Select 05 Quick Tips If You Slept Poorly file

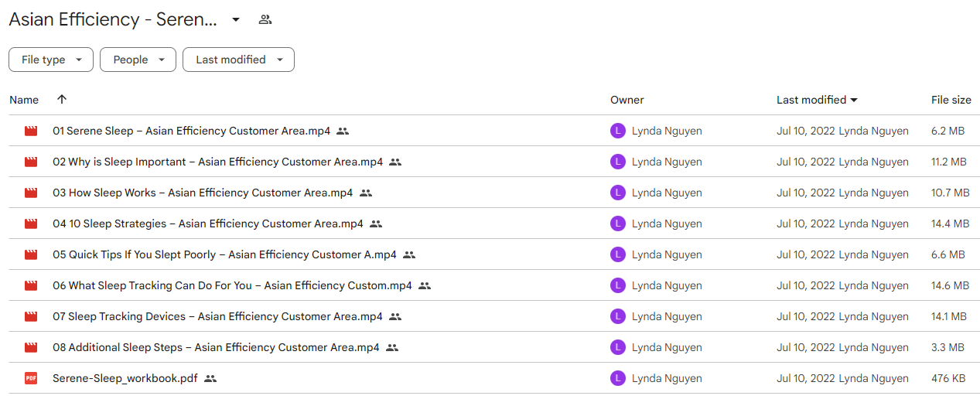coord(224,255)
